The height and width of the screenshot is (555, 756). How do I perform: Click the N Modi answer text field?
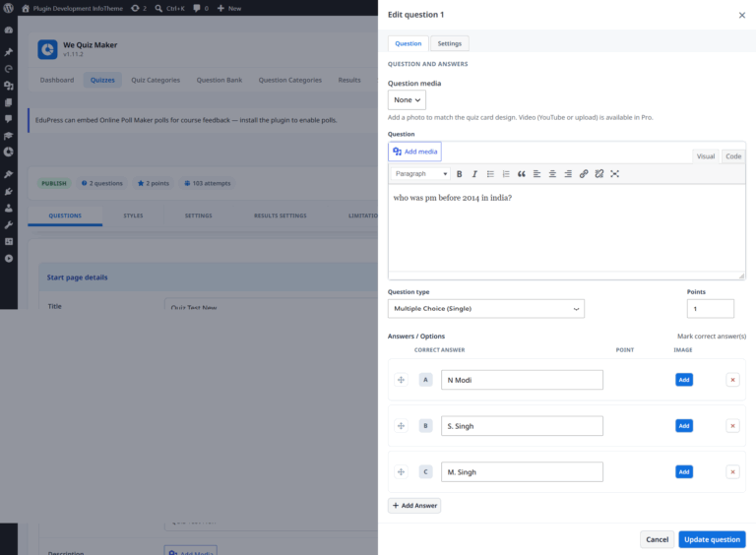(x=522, y=380)
